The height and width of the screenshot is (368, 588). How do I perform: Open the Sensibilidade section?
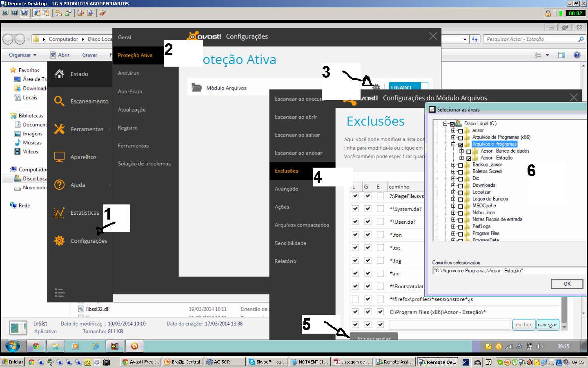pyautogui.click(x=290, y=243)
